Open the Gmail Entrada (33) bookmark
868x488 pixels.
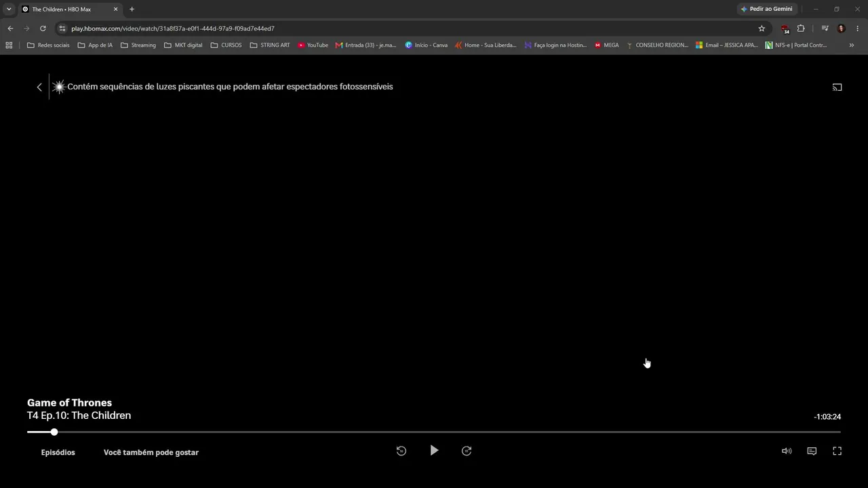coord(366,45)
